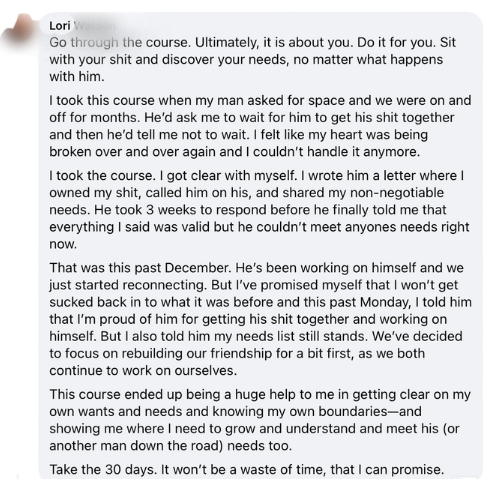Select the paragraph starting 'Go through the course'
This screenshot has width=500, height=500.
pos(252,59)
